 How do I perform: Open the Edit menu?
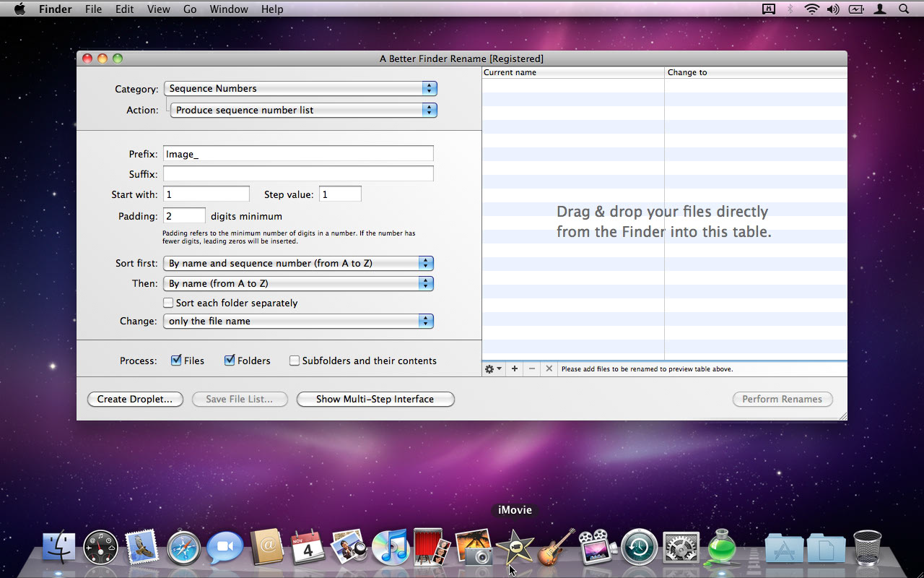[124, 9]
